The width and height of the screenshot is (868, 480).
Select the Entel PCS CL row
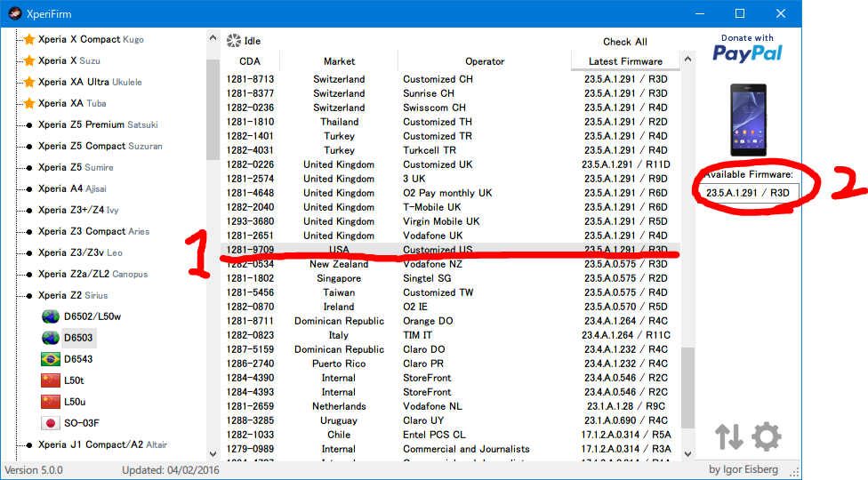click(x=450, y=436)
